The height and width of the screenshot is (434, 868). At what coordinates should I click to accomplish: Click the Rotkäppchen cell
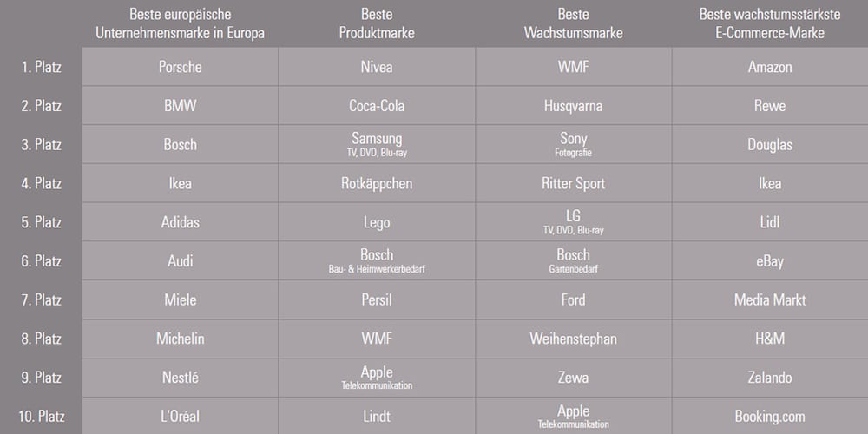(377, 183)
